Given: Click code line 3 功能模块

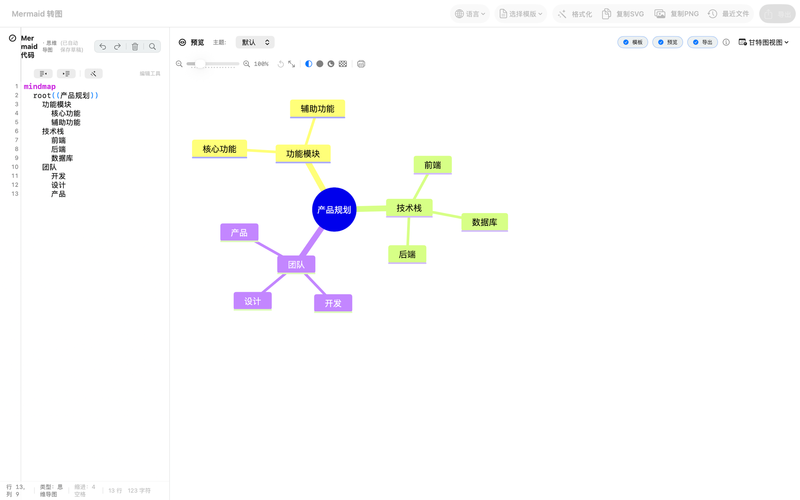Looking at the screenshot, I should coord(57,105).
